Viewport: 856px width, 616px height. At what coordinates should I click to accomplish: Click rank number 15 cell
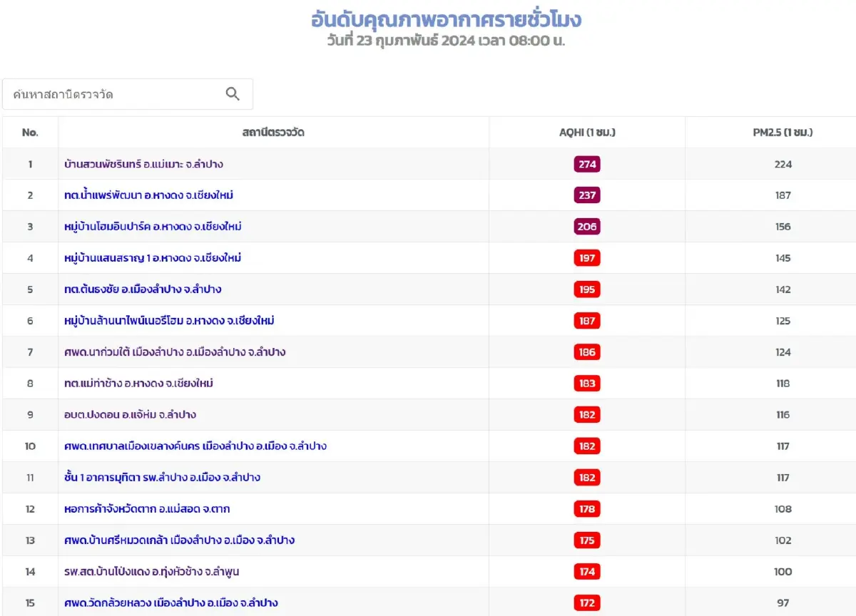point(30,603)
